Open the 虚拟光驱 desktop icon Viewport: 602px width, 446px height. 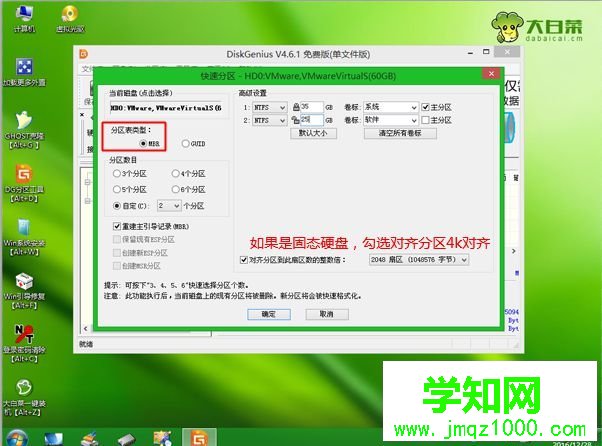(70, 18)
